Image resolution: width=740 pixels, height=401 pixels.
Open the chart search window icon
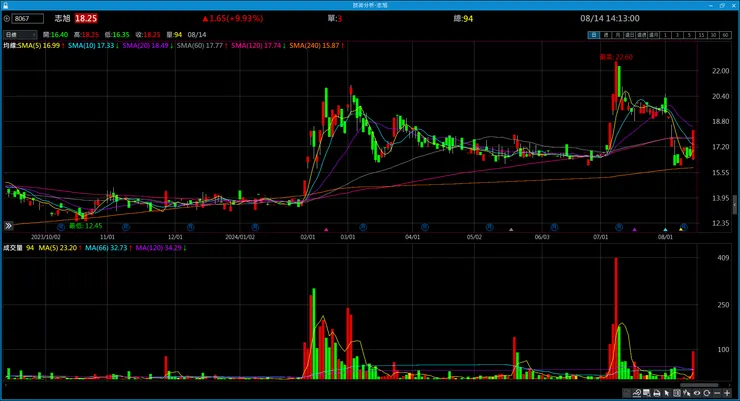point(647,393)
